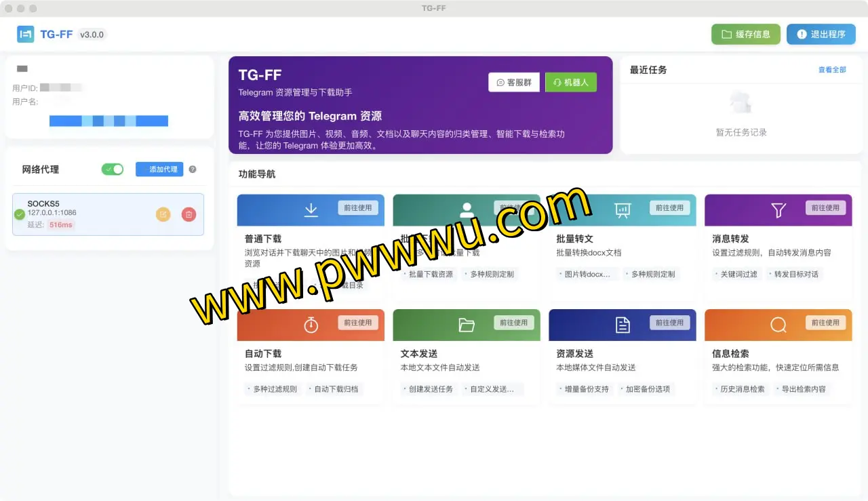Click the download arrow icon on 普通下载 card
The width and height of the screenshot is (868, 501).
pos(311,210)
